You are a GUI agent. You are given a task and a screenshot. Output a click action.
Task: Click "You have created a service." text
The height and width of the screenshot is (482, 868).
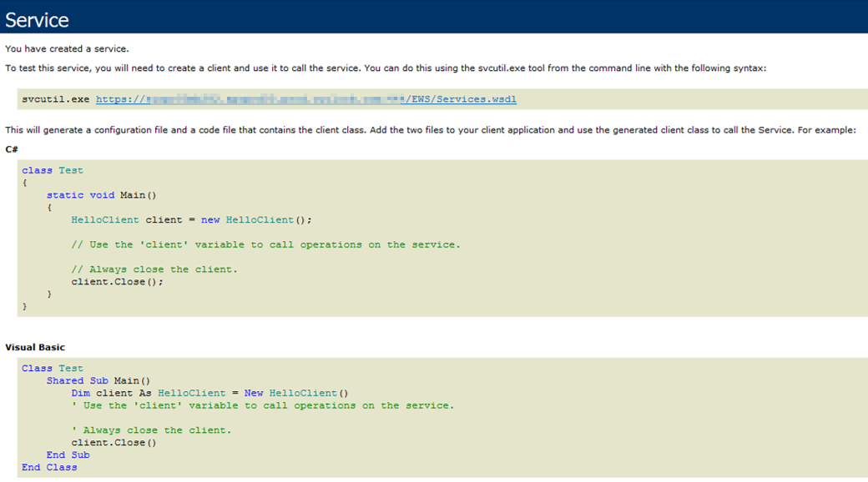click(x=67, y=49)
